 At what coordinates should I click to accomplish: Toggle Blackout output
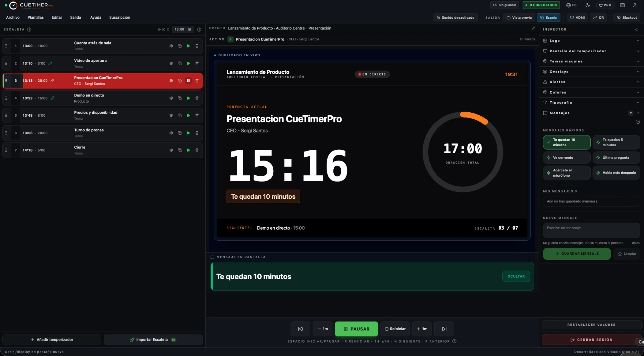point(627,17)
